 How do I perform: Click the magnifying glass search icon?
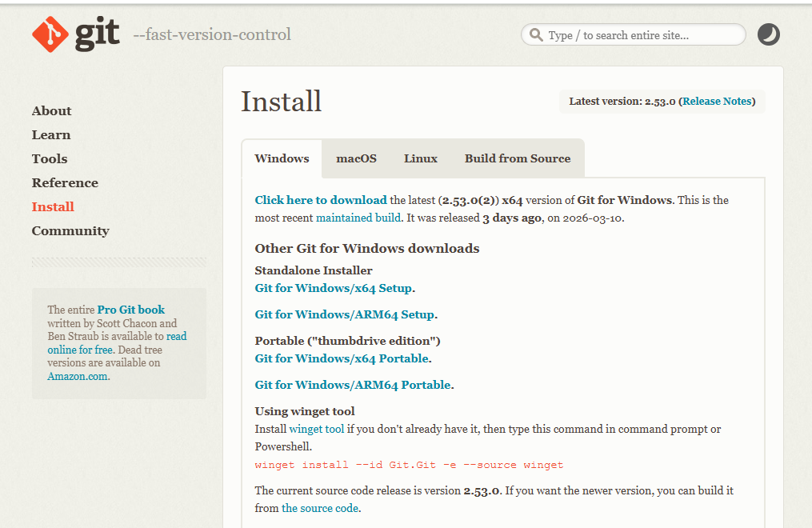(x=537, y=34)
